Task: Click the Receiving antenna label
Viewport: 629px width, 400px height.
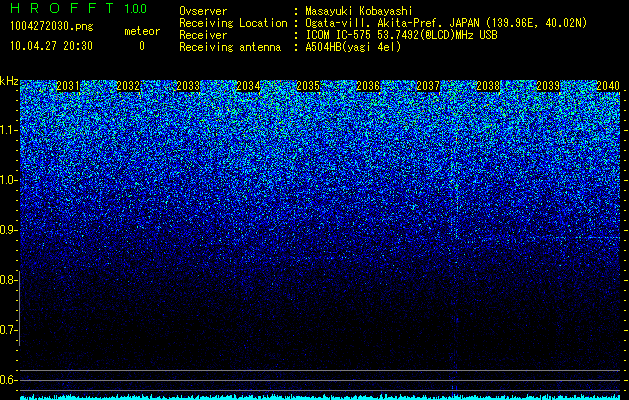Action: click(230, 47)
